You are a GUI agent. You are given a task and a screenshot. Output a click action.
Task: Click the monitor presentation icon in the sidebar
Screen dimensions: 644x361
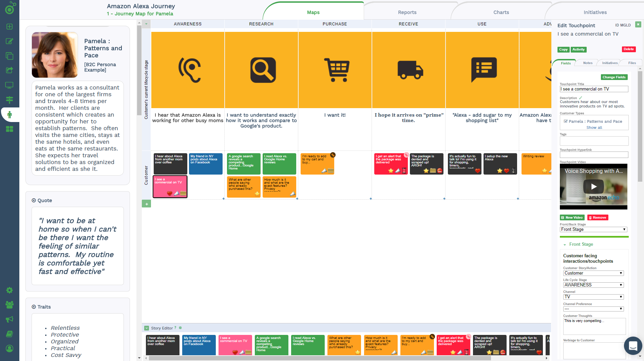tap(10, 85)
